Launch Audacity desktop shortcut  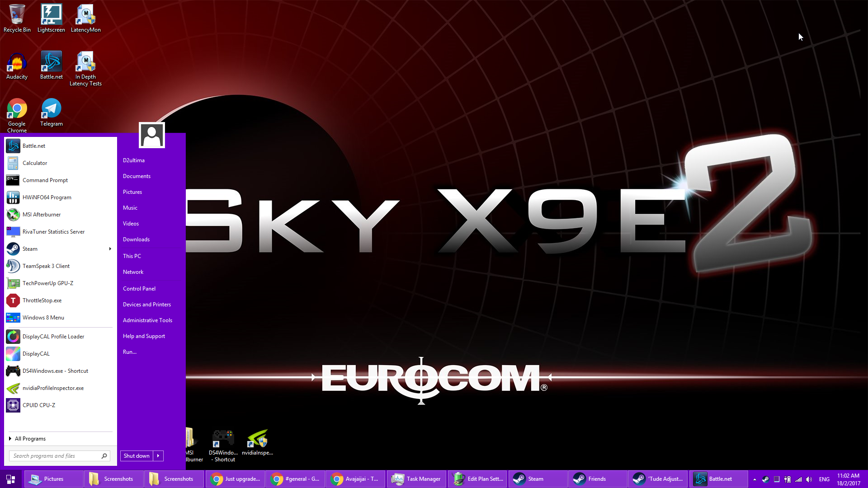pos(17,66)
